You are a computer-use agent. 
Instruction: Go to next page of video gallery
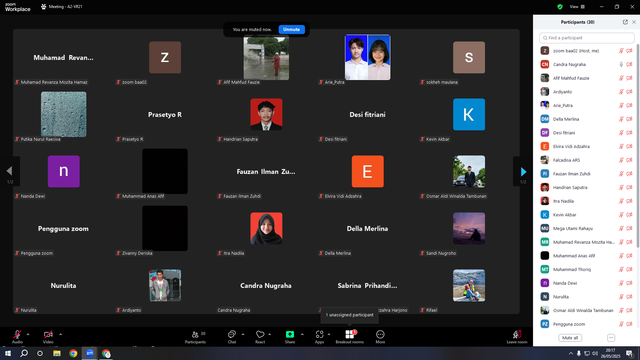click(x=523, y=171)
